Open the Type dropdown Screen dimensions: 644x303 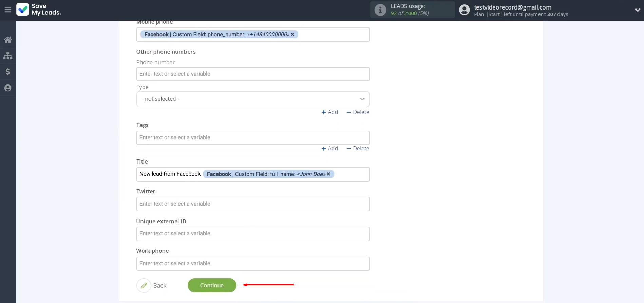pyautogui.click(x=253, y=99)
